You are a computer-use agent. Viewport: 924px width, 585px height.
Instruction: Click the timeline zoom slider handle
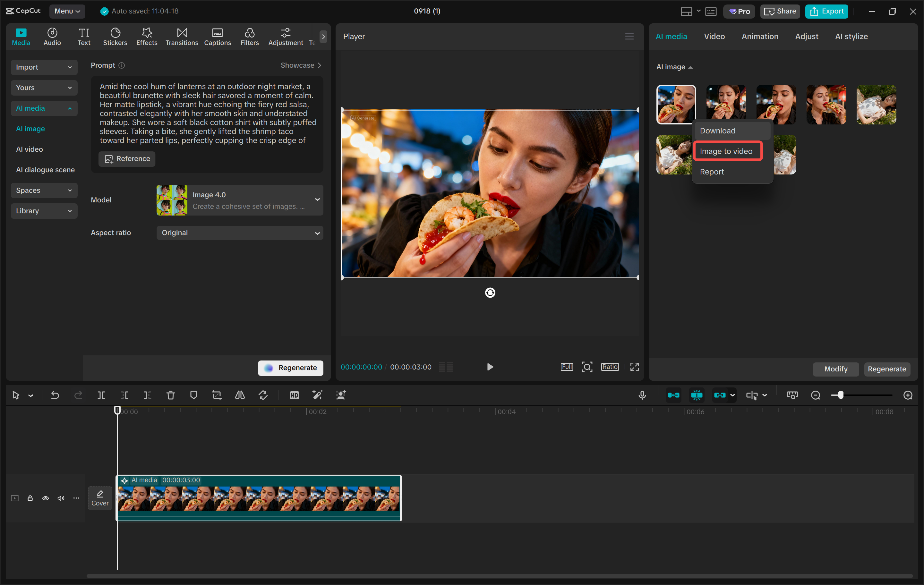tap(840, 395)
